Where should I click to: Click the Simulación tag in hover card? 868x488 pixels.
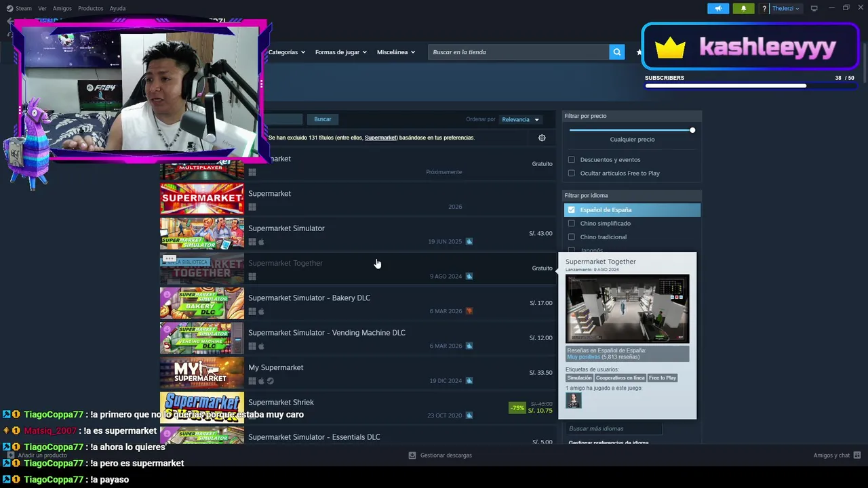tap(579, 378)
